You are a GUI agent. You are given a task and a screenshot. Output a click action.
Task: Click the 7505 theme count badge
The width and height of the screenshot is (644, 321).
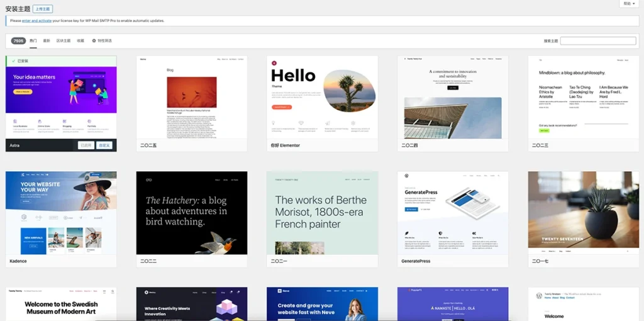click(18, 41)
